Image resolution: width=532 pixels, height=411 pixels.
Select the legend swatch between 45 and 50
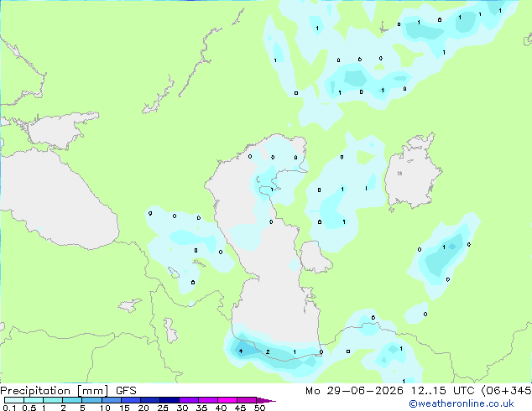(247, 400)
